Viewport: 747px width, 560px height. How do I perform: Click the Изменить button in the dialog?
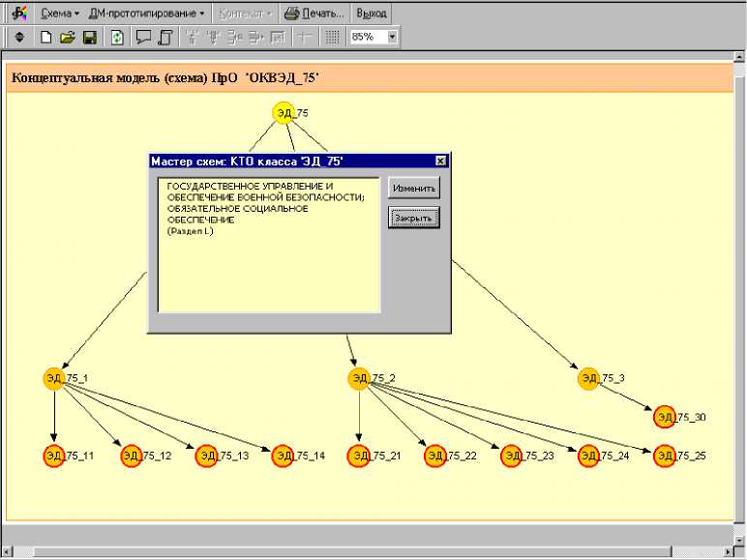(413, 188)
